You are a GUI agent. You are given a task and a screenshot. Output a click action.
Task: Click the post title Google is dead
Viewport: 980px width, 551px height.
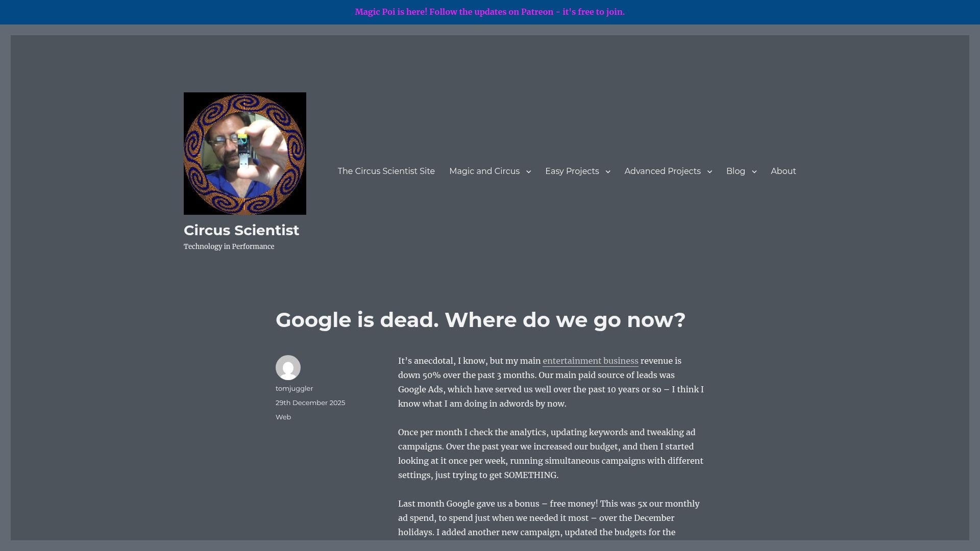tap(480, 320)
